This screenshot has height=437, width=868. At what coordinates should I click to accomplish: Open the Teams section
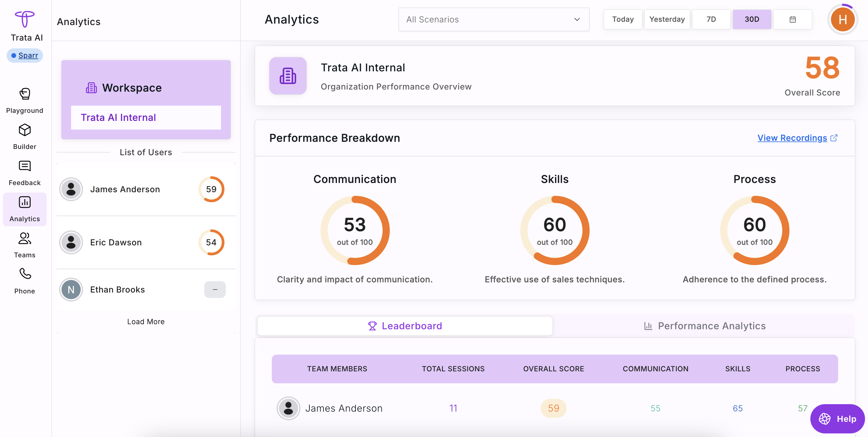point(24,245)
